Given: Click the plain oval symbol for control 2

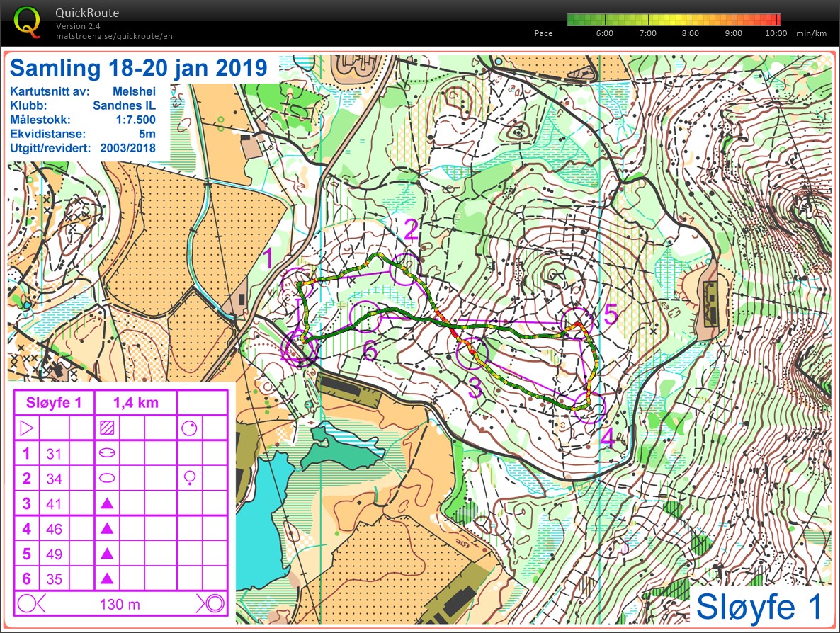Looking at the screenshot, I should pyautogui.click(x=107, y=478).
